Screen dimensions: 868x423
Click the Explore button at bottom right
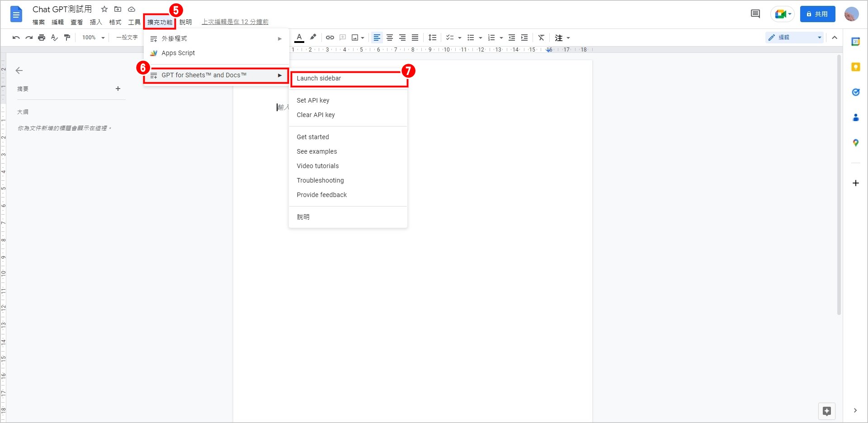[826, 411]
